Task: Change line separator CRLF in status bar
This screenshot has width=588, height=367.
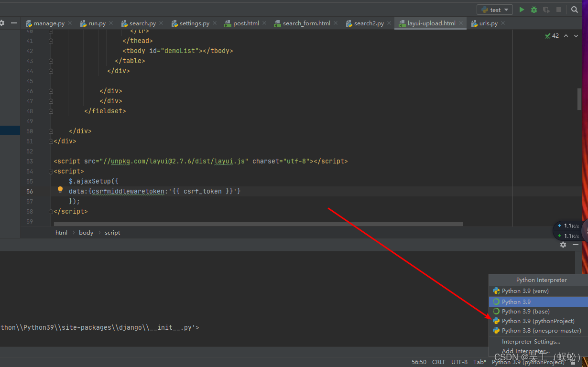Action: (x=439, y=362)
